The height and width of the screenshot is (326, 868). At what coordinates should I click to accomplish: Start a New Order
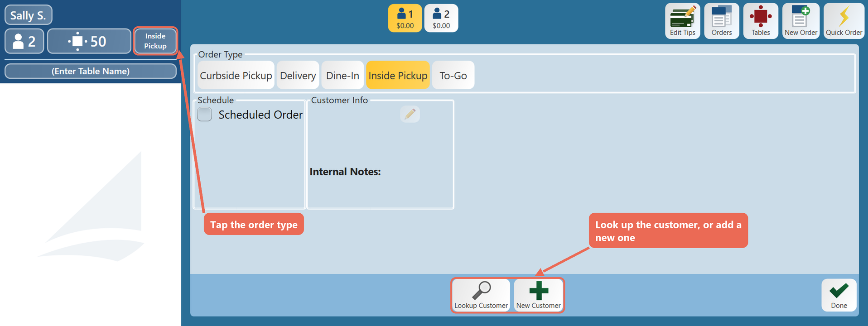click(801, 21)
